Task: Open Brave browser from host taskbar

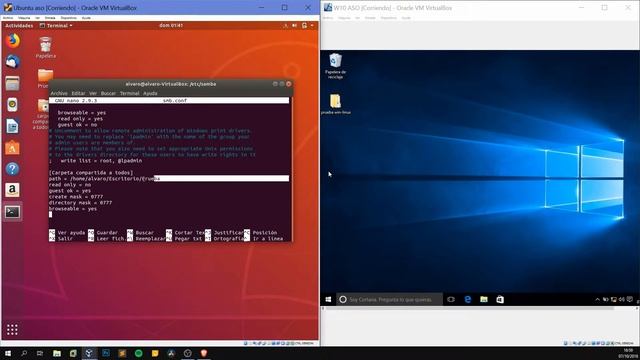Action: (x=204, y=353)
